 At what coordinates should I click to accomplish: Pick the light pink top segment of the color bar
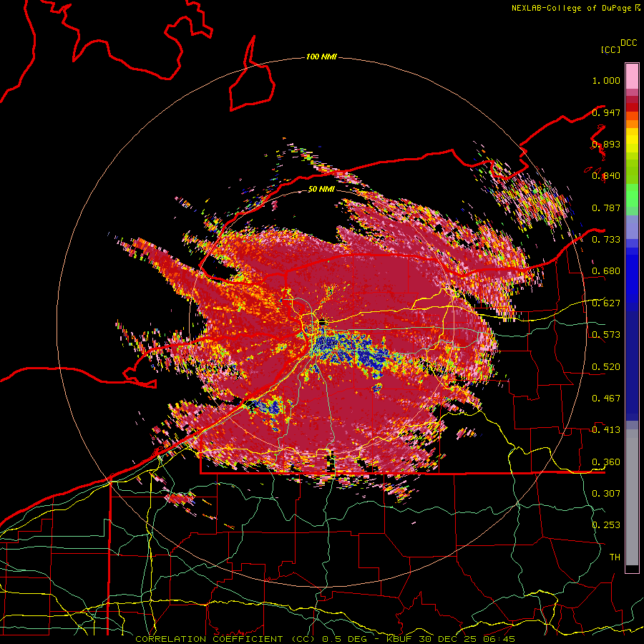pos(632,76)
